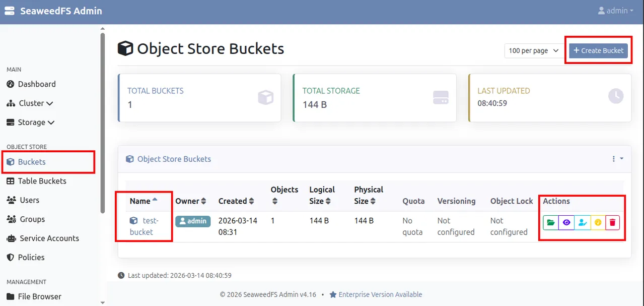Click the SeaweedFS server logo icon
Image resolution: width=644 pixels, height=306 pixels.
10,11
